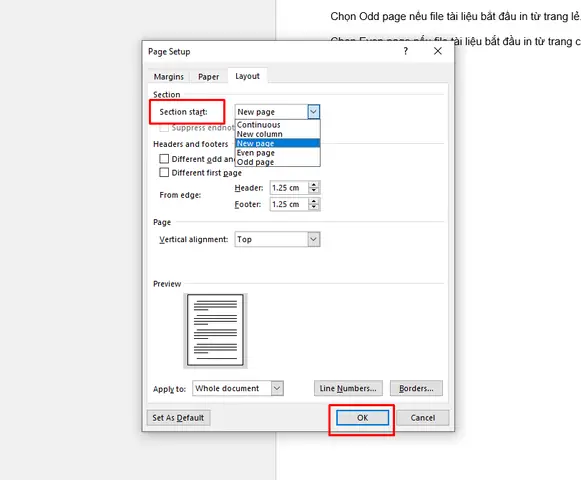Toggle Different odd and even checkbox
Image resolution: width=581 pixels, height=480 pixels.
tap(164, 159)
